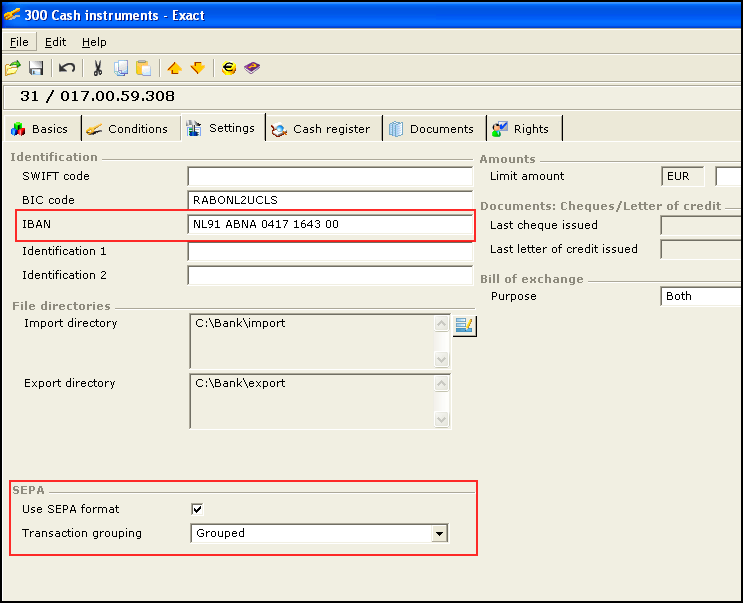Open the bill of exchange Purpose dropdown

tap(700, 296)
